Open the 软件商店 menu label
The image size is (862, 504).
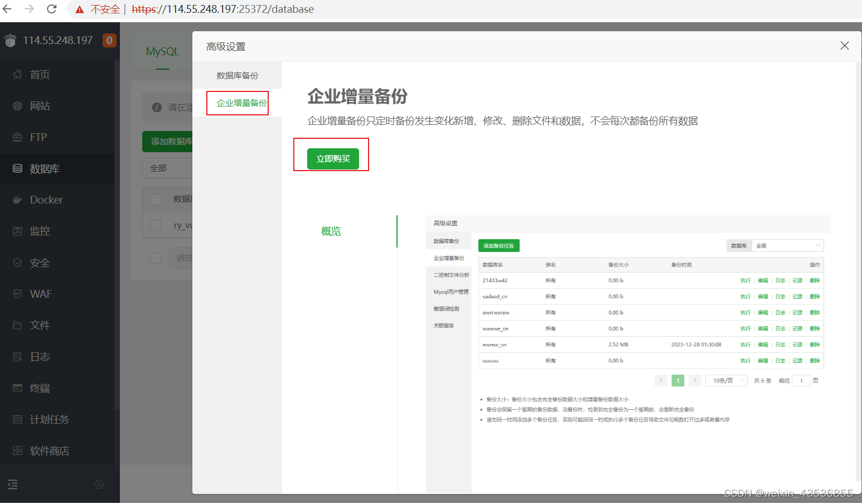click(50, 451)
